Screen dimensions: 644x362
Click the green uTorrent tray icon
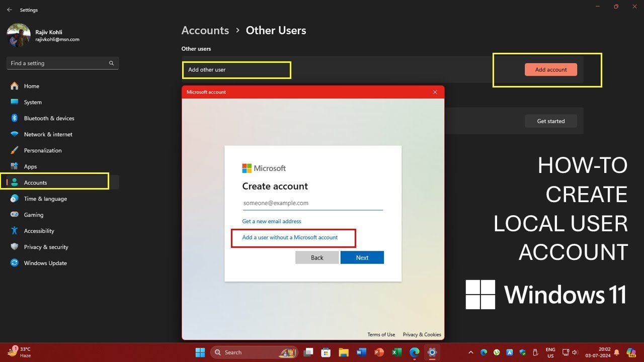497,352
